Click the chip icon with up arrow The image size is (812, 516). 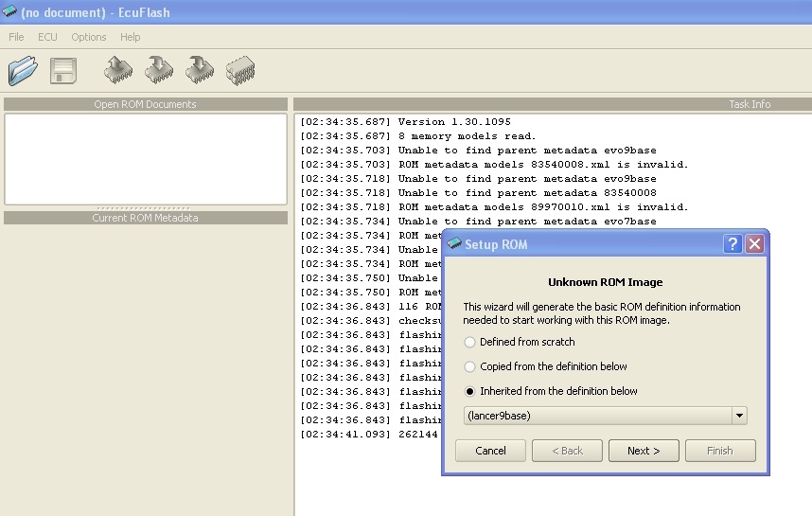coord(118,70)
